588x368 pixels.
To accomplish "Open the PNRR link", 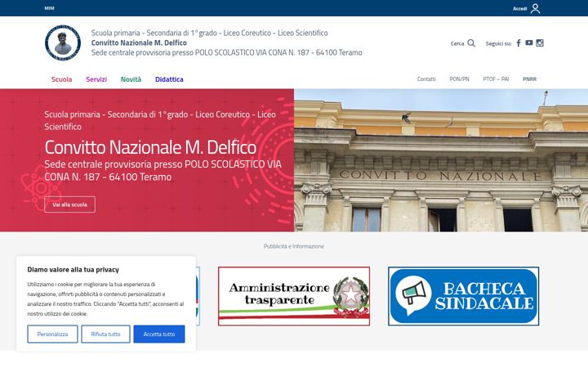I will [529, 79].
